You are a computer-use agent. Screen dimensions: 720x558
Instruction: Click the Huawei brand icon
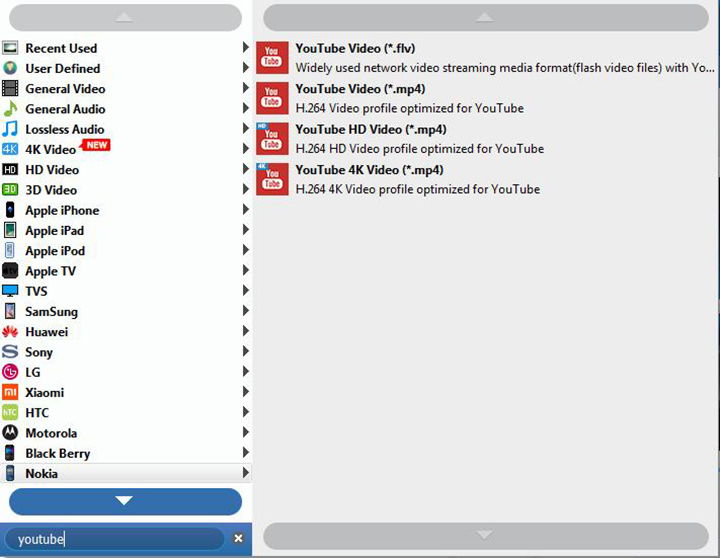[x=10, y=332]
